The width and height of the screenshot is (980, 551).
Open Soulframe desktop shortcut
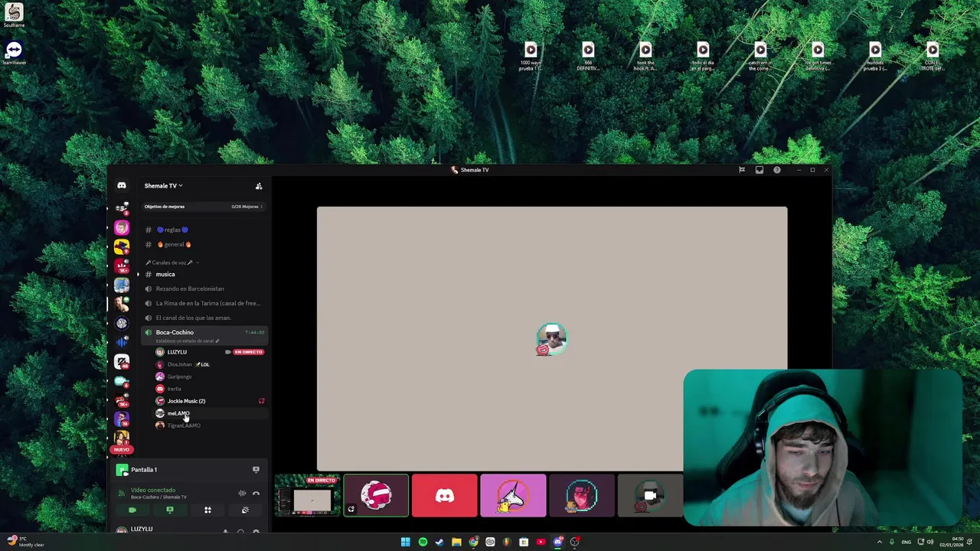point(14,15)
